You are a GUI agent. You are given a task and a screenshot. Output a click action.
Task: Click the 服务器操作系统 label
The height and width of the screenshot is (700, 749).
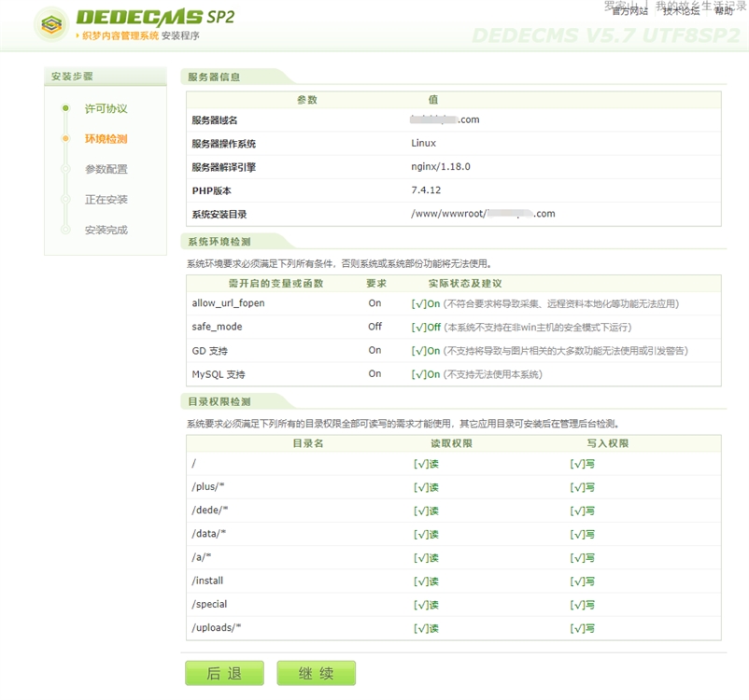[223, 144]
